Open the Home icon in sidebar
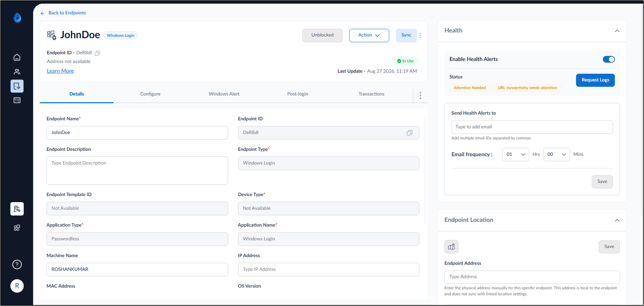This screenshot has height=306, width=644. click(17, 57)
